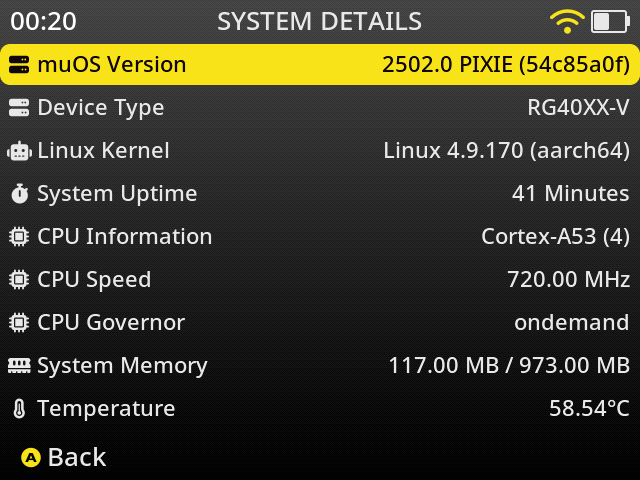Click the System Uptime stopwatch icon
The width and height of the screenshot is (640, 480).
(x=19, y=193)
